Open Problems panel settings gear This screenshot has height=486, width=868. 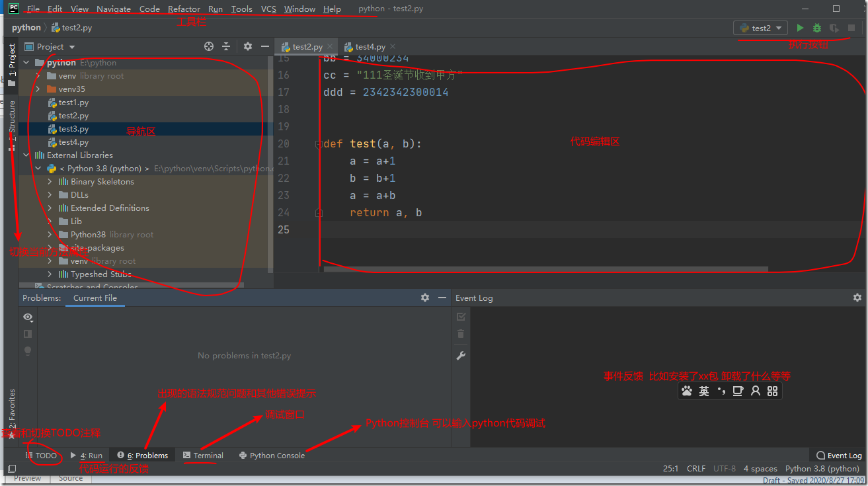(425, 298)
